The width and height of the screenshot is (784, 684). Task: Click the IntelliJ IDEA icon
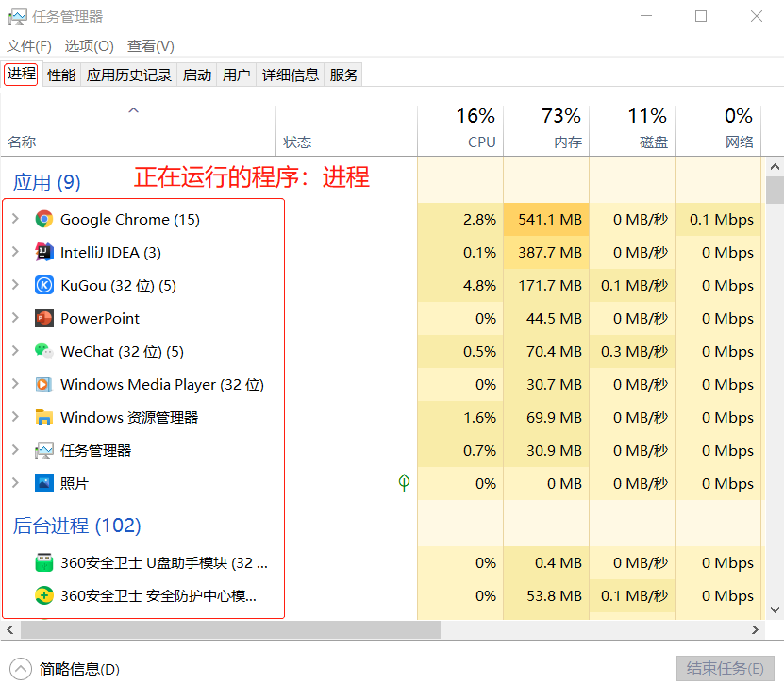pos(44,252)
